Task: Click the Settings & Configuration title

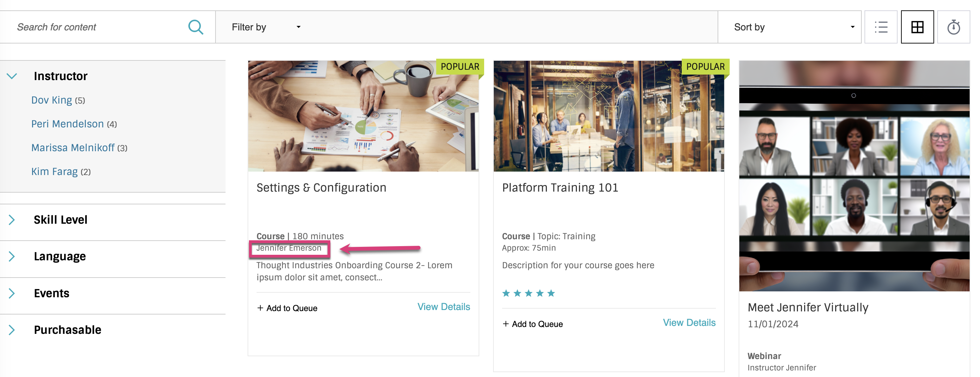Action: (321, 188)
